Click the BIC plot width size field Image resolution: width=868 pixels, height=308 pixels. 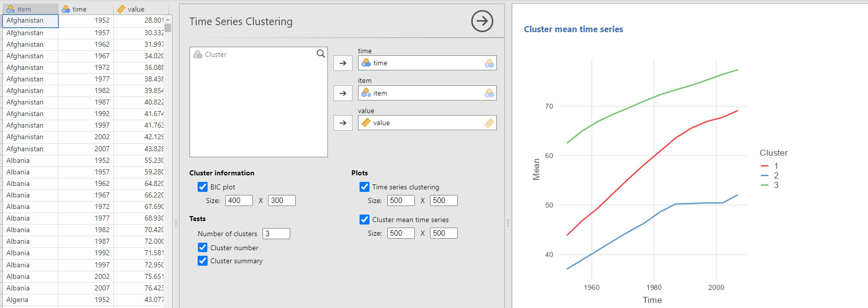coord(239,200)
